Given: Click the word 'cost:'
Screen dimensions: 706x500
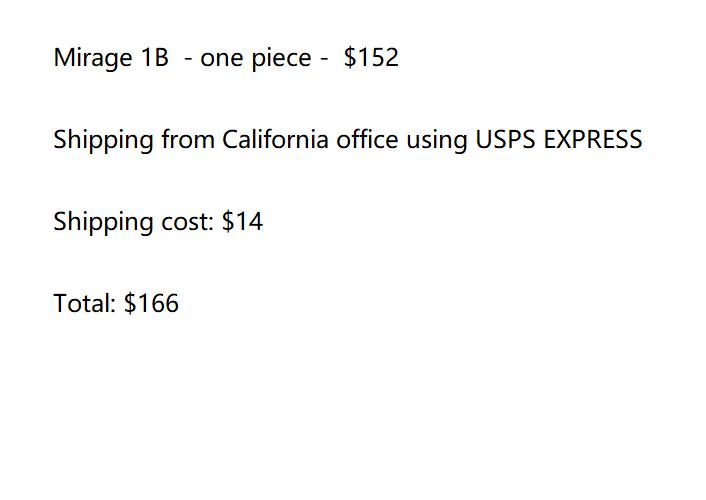Looking at the screenshot, I should click(187, 222).
